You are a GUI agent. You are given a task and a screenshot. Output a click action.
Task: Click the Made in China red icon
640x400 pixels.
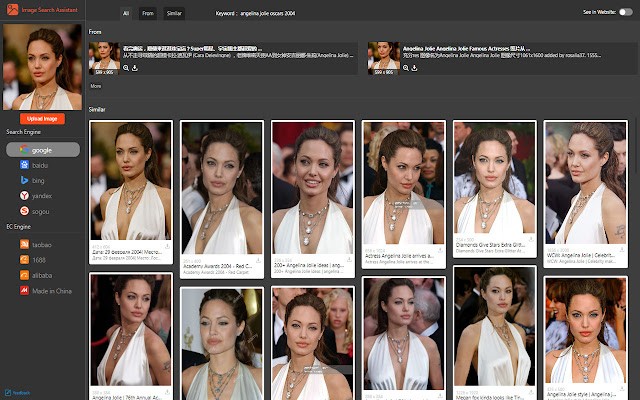coord(24,291)
